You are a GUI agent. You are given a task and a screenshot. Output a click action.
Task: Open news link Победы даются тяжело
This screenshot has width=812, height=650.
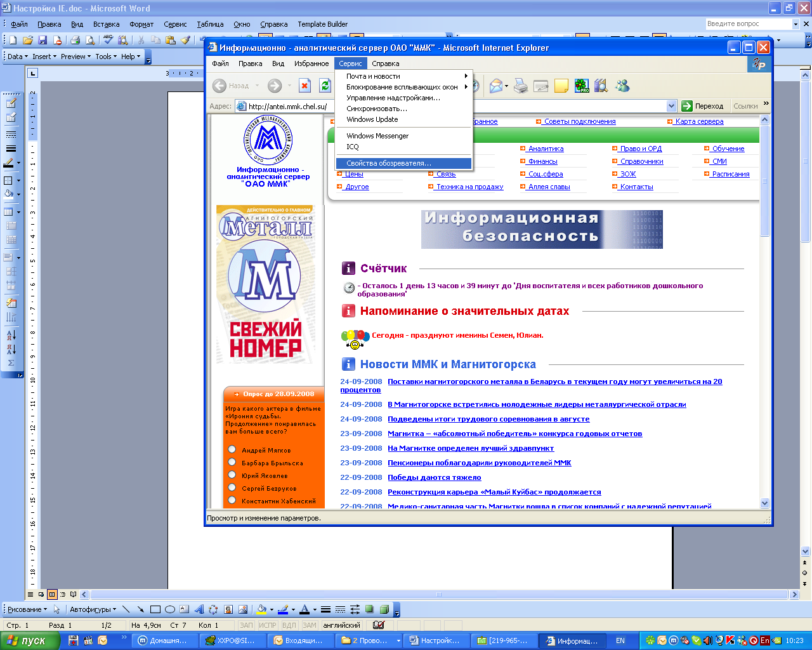pos(435,477)
